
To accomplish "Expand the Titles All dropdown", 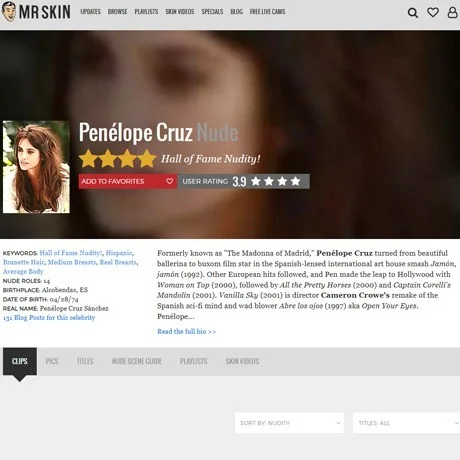I will (406, 423).
